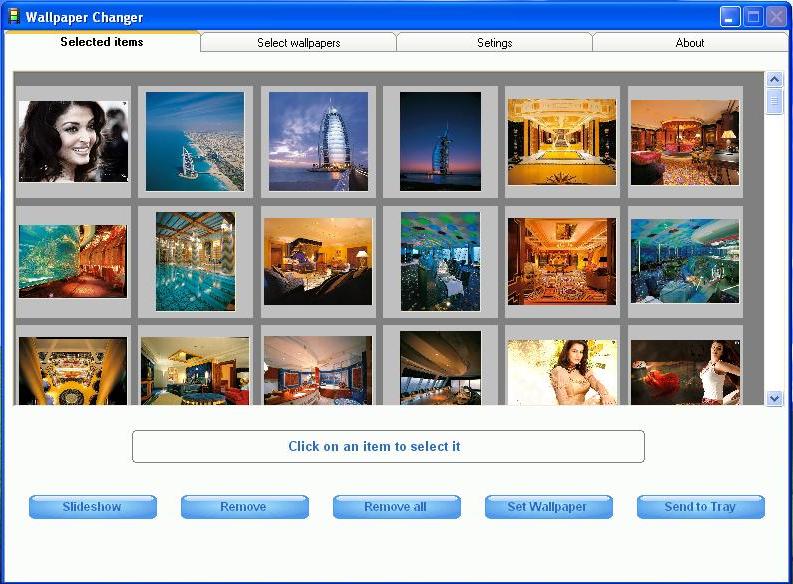Select the aquarium restaurant thumbnail in second row
Screen dimensions: 793x584
73,261
